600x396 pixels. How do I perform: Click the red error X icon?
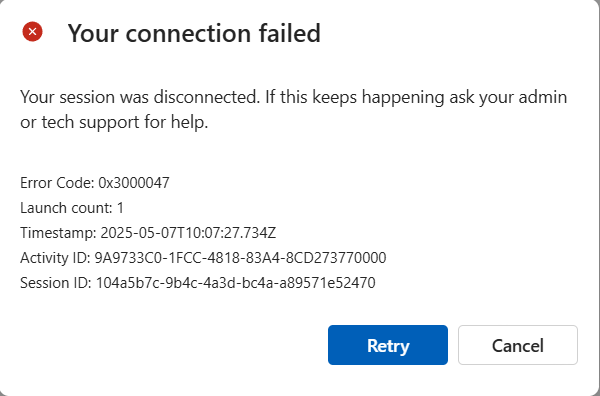tap(33, 31)
